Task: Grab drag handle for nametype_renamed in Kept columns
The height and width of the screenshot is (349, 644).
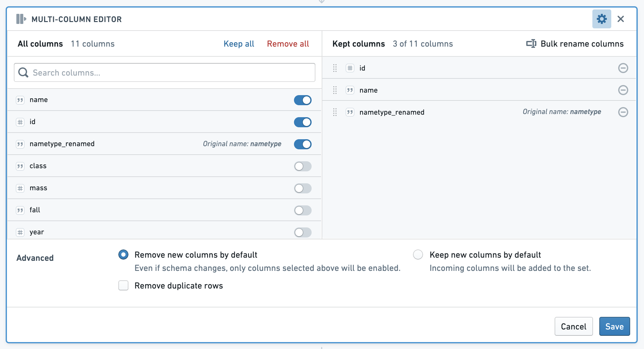Action: tap(335, 112)
